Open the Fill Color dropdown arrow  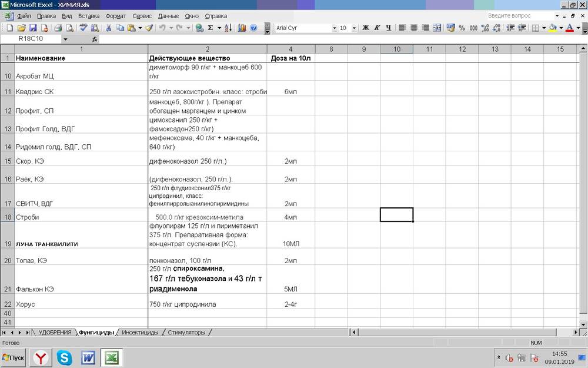pos(562,28)
